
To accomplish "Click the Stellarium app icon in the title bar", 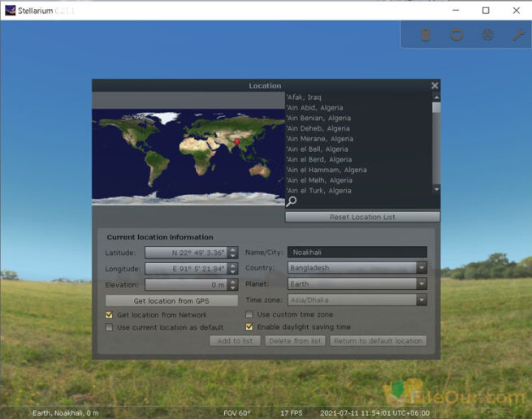I will coord(11,11).
